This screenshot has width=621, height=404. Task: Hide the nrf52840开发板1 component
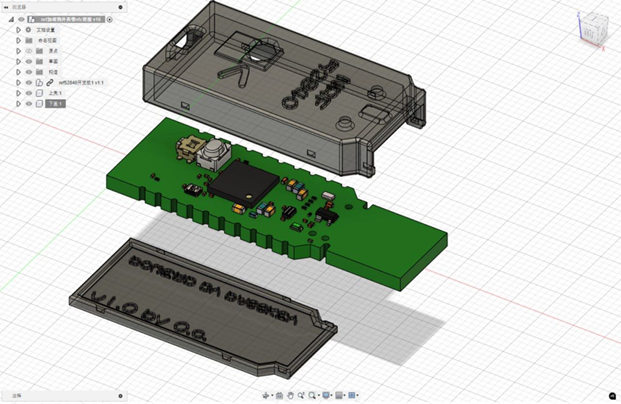tap(29, 82)
